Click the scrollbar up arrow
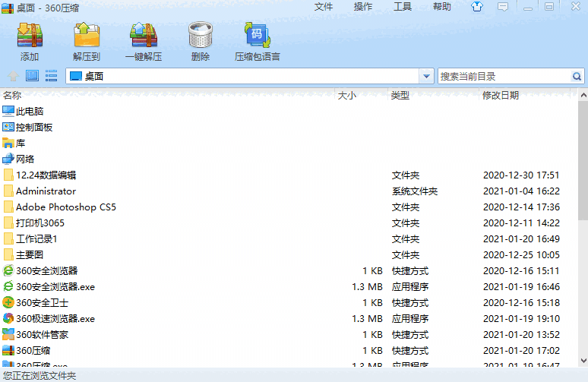 [583, 95]
